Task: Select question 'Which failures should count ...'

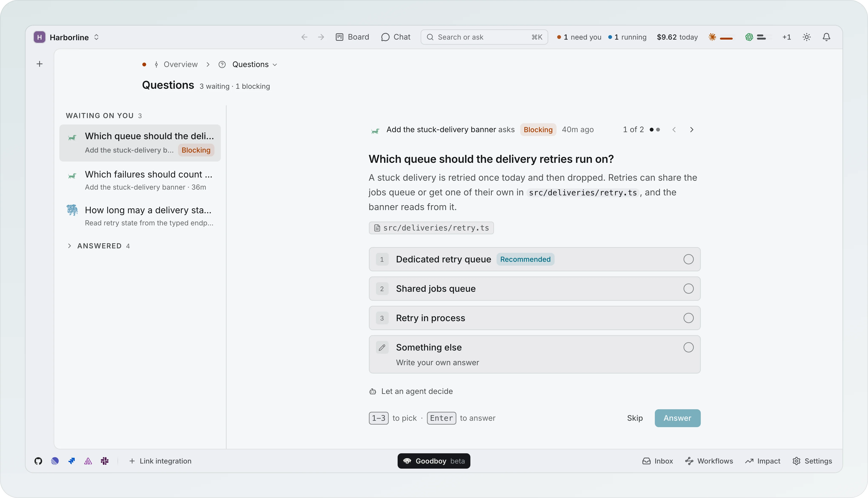Action: tap(140, 180)
